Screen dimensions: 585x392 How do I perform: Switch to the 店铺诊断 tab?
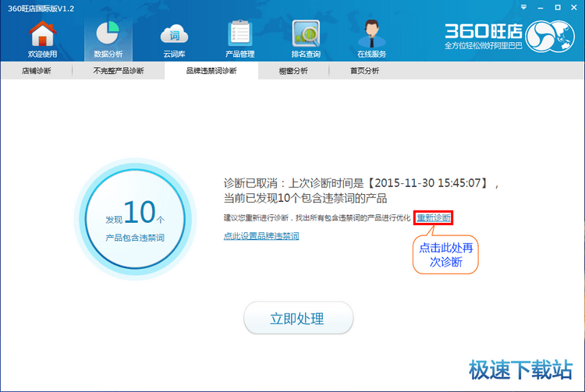[37, 71]
